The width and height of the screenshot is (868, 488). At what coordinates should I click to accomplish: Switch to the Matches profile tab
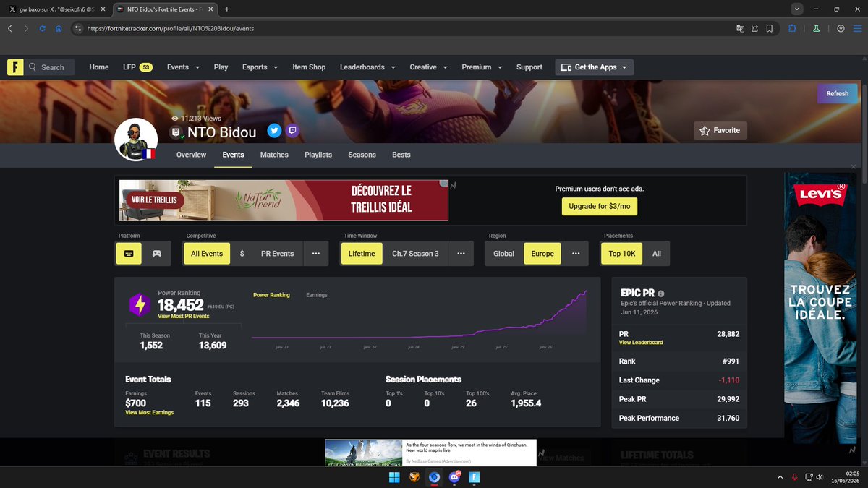click(x=274, y=155)
